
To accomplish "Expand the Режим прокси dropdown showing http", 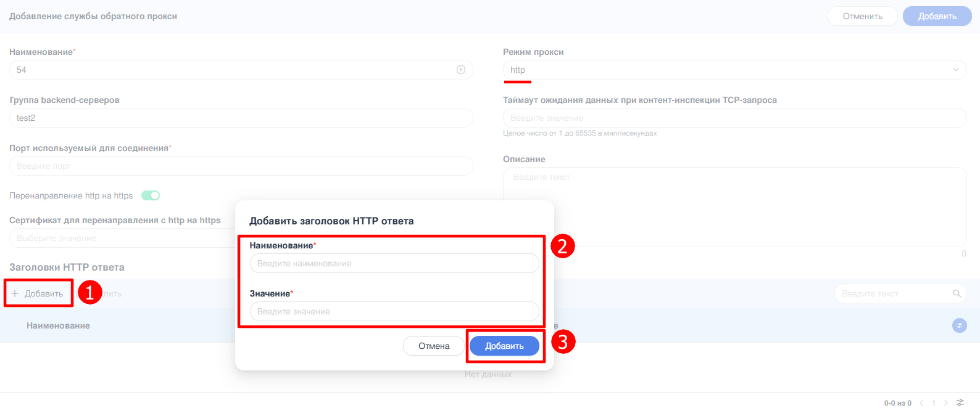I will [735, 70].
